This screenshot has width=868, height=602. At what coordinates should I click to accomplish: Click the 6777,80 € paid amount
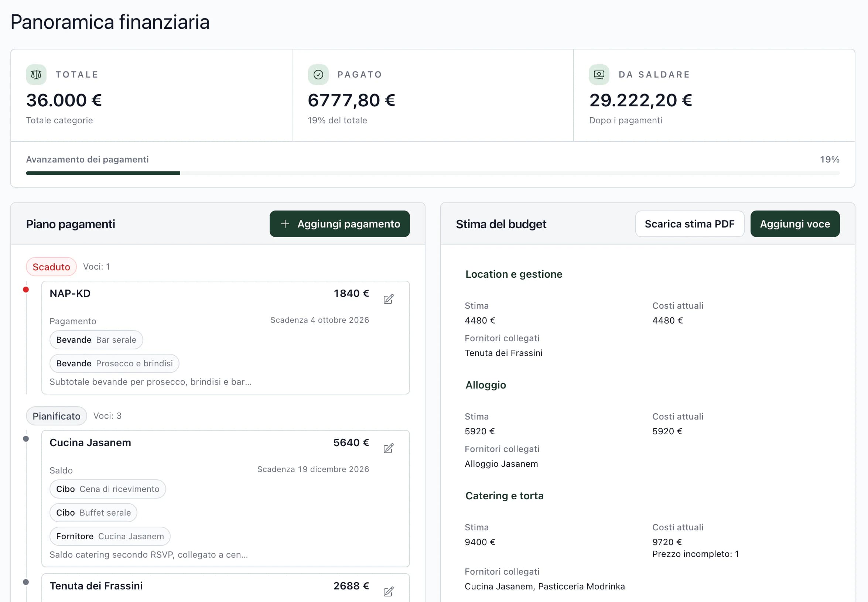pyautogui.click(x=351, y=100)
